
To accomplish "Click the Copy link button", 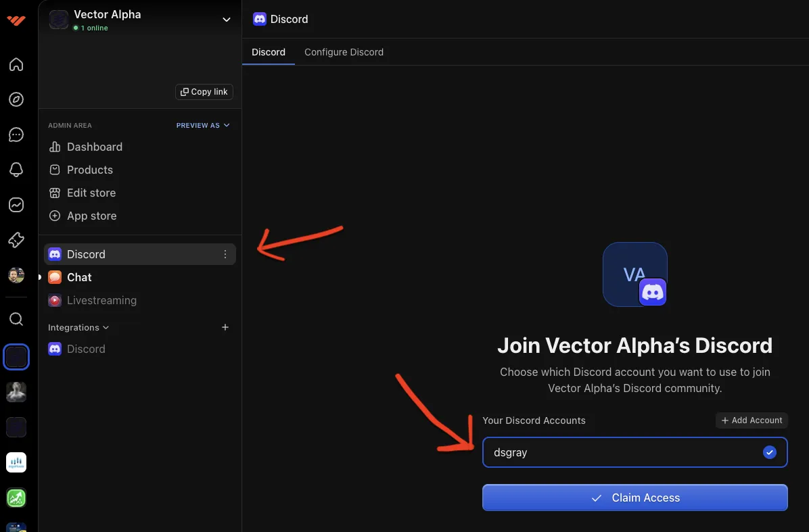I will click(x=204, y=92).
